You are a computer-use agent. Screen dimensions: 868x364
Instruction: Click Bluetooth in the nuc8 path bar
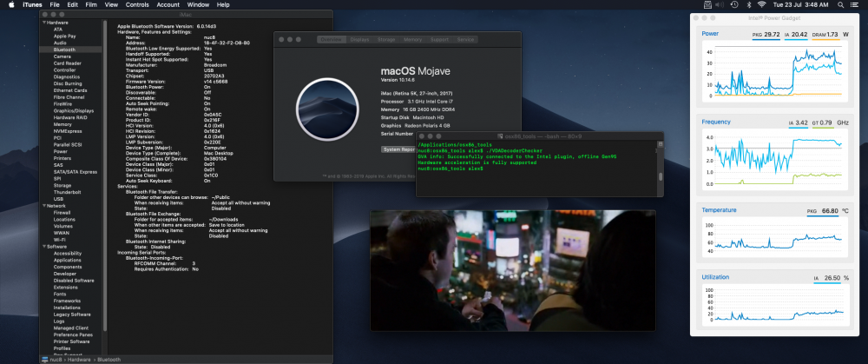click(x=109, y=360)
